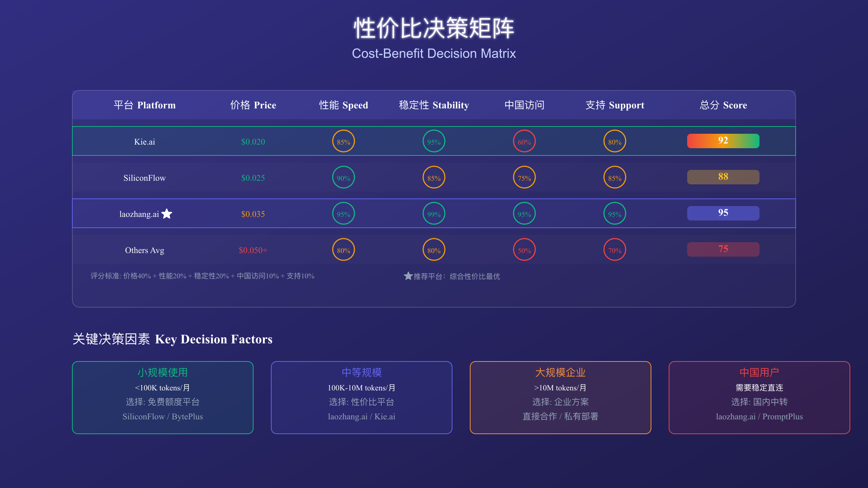Click 选择: 企业方案 text
The width and height of the screenshot is (868, 488).
pos(561,402)
